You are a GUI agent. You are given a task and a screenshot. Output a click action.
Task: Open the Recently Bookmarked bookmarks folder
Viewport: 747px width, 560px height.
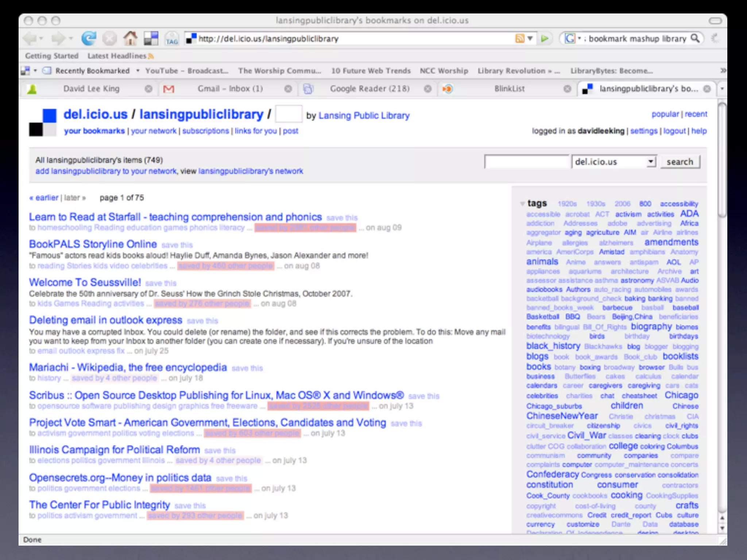[x=92, y=71]
